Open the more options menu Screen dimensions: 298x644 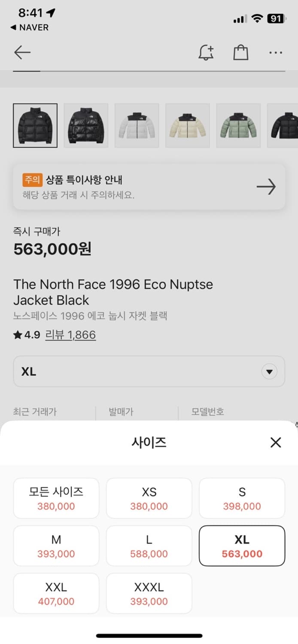coord(275,52)
